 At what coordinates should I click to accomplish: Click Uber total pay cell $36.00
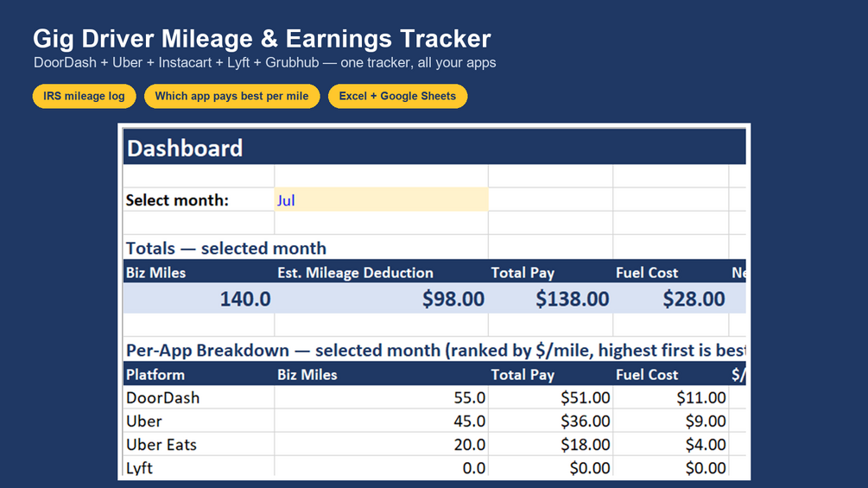click(551, 421)
